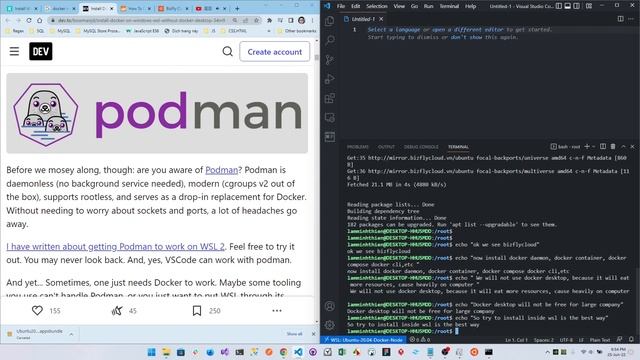
Task: Select the TERMINAL panel tab
Action: click(458, 147)
